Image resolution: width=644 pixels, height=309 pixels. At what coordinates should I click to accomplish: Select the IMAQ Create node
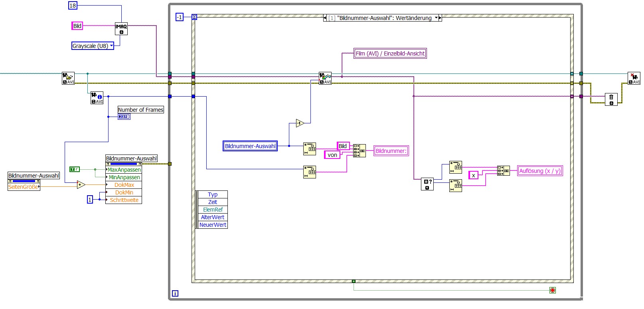(121, 29)
